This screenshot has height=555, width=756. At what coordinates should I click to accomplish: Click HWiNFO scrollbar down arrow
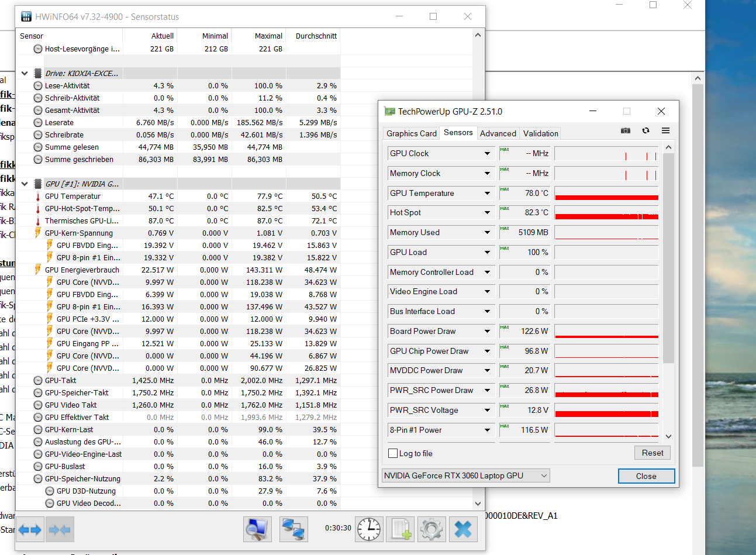(478, 504)
